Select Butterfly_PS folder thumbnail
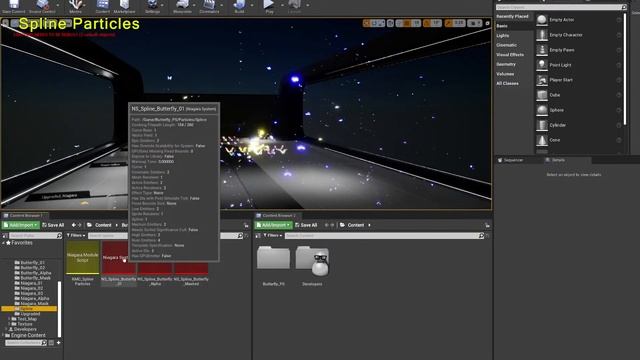 (x=273, y=258)
